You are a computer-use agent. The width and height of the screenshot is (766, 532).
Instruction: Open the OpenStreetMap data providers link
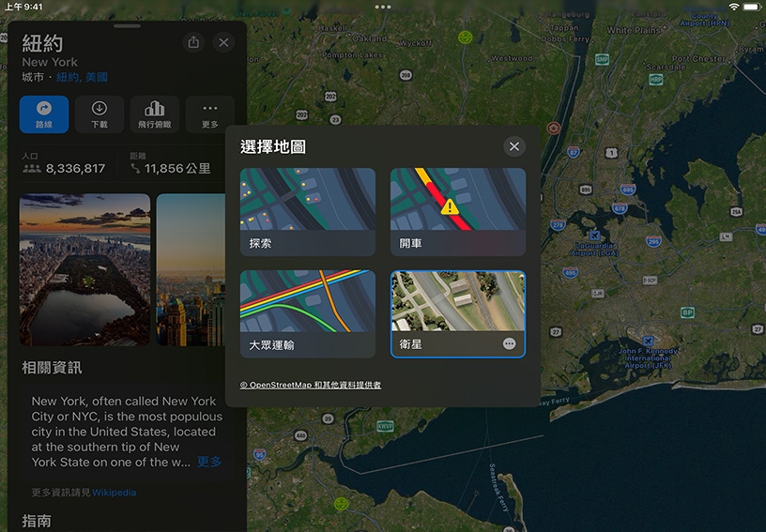tap(310, 385)
